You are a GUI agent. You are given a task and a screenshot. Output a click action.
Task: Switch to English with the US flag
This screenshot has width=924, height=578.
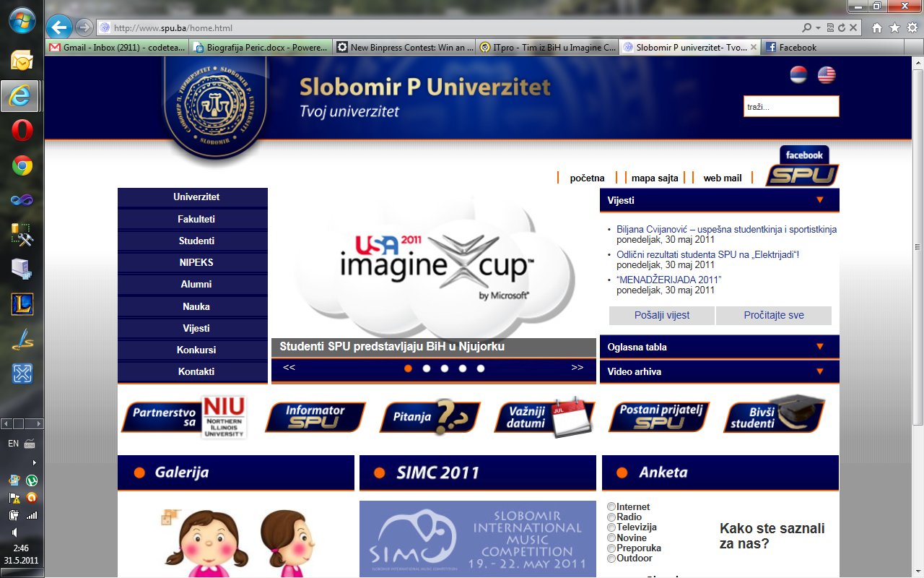tap(826, 74)
